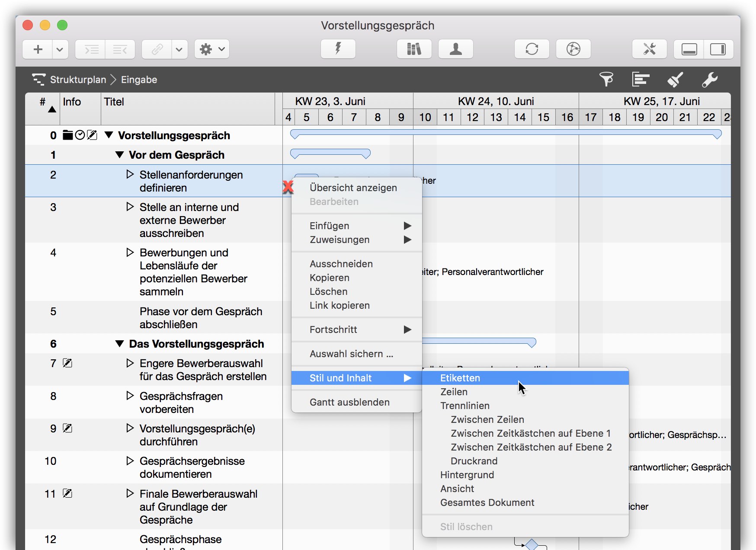Open the library books toolbar icon
This screenshot has height=550, width=756.
pos(414,49)
